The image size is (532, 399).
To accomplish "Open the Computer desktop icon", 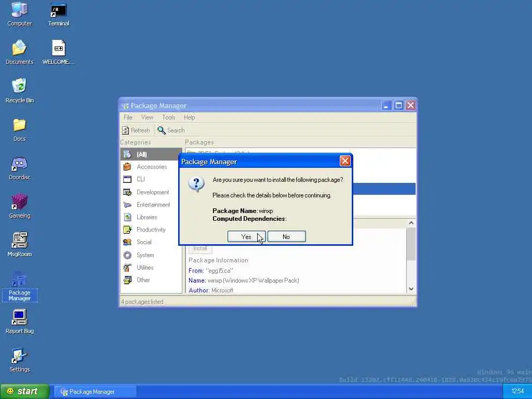I will pyautogui.click(x=19, y=14).
